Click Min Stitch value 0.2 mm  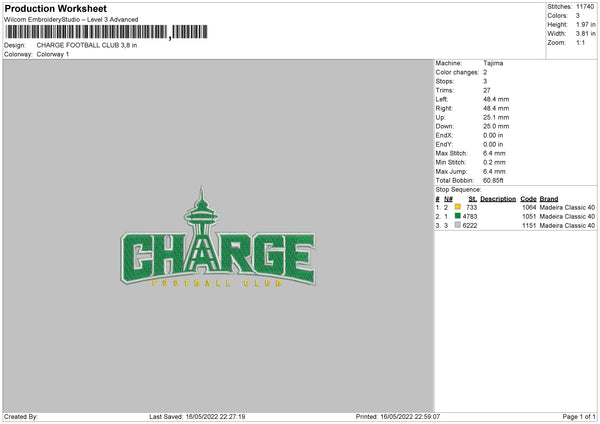click(494, 162)
